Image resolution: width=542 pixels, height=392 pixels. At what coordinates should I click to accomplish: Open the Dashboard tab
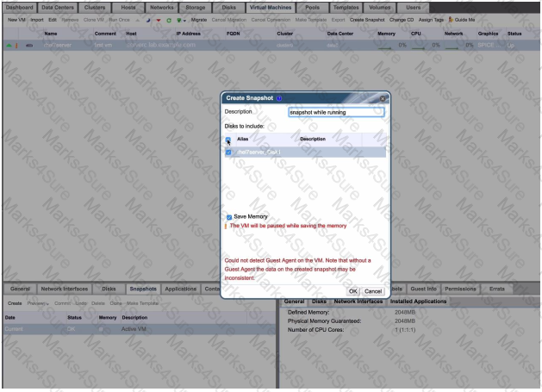pyautogui.click(x=19, y=6)
